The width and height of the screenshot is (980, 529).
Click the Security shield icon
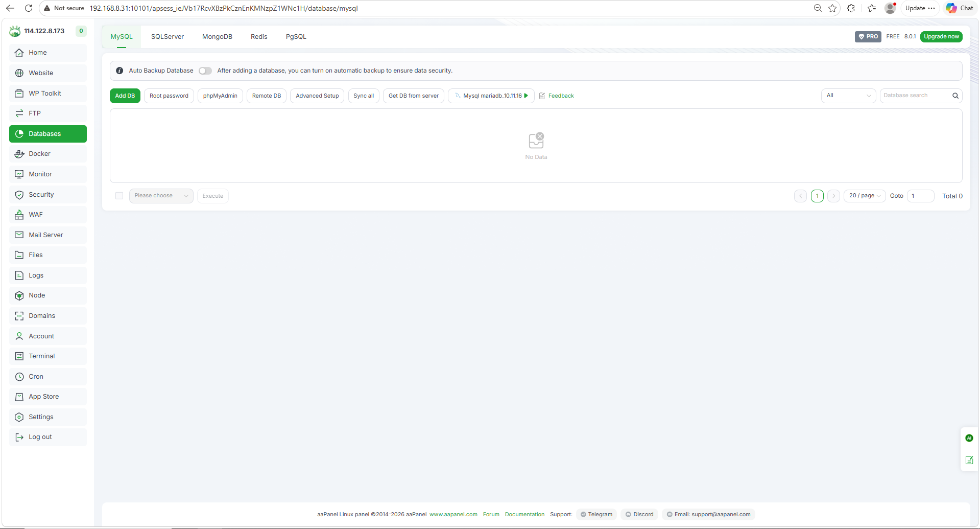(19, 195)
